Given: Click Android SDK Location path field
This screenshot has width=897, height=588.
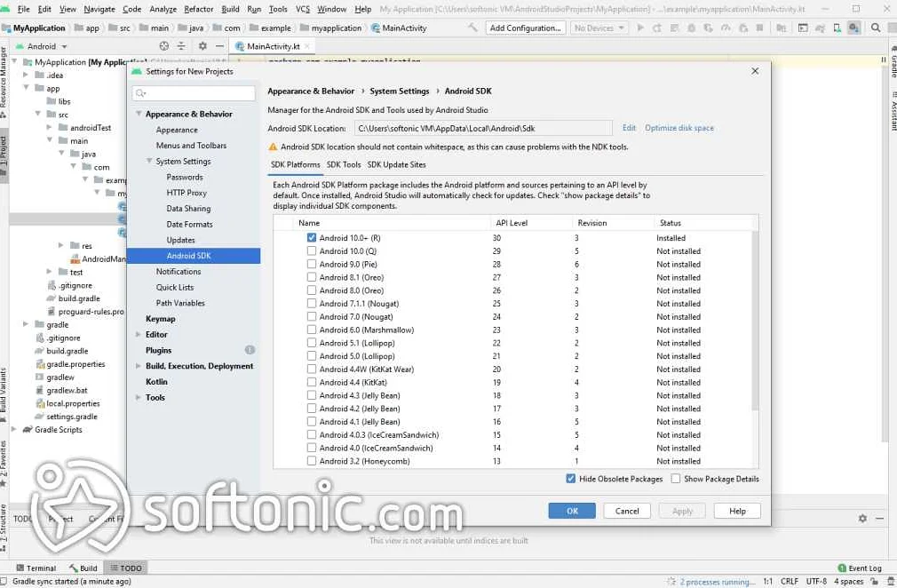Looking at the screenshot, I should (x=483, y=128).
